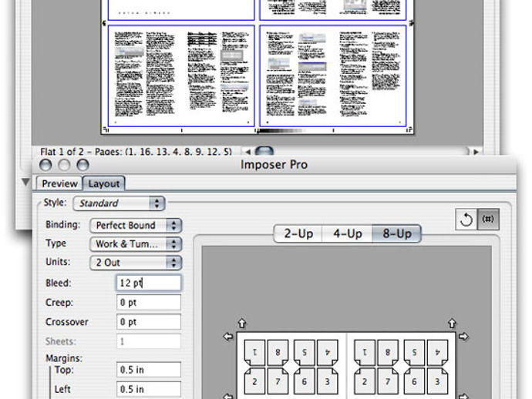This screenshot has width=532, height=399.
Task: Select page 6 icon in right sheet half
Action: [414, 381]
